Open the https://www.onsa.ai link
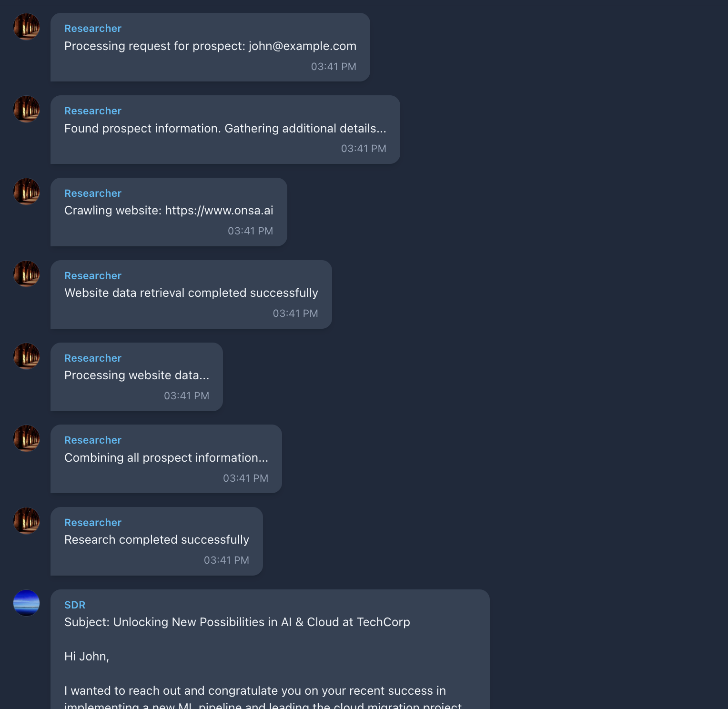Viewport: 728px width, 709px height. 219,211
